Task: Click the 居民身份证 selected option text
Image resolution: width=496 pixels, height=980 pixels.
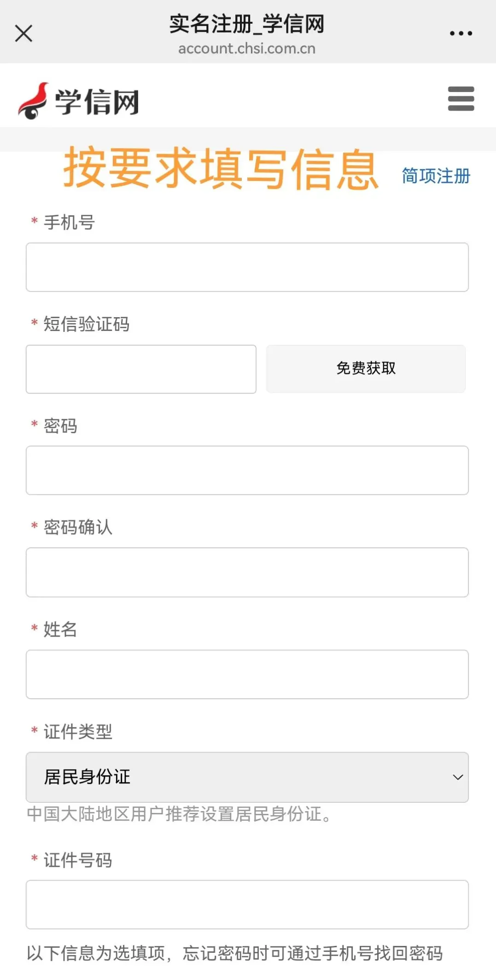Action: point(87,777)
